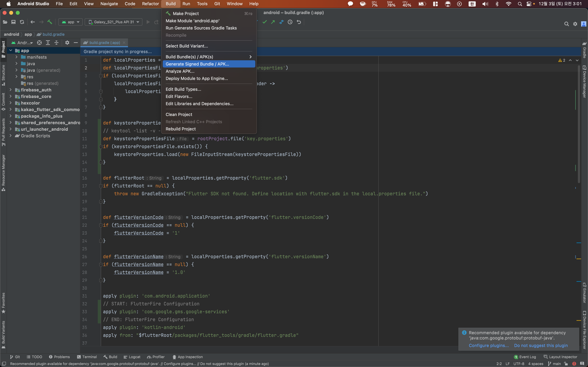Click the Search Everywhere magnifier icon

[x=566, y=24]
